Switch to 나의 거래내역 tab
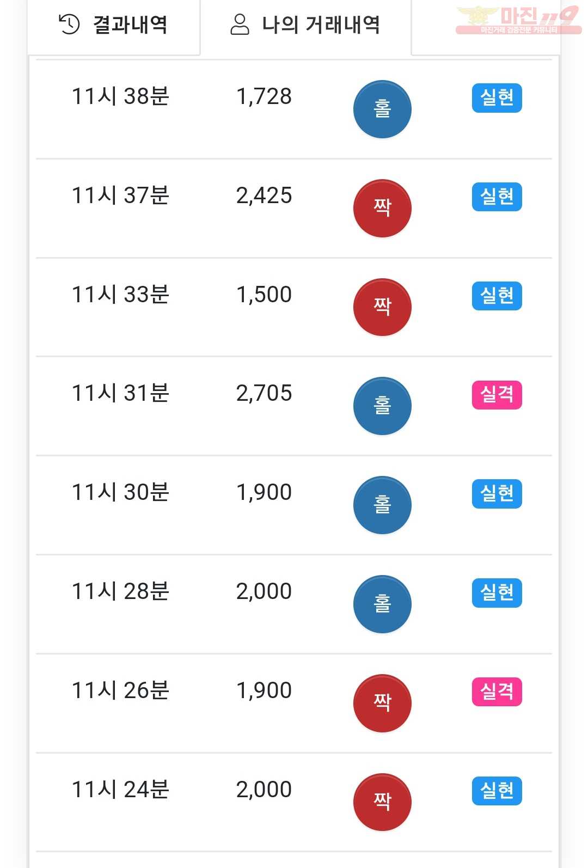 tap(305, 25)
